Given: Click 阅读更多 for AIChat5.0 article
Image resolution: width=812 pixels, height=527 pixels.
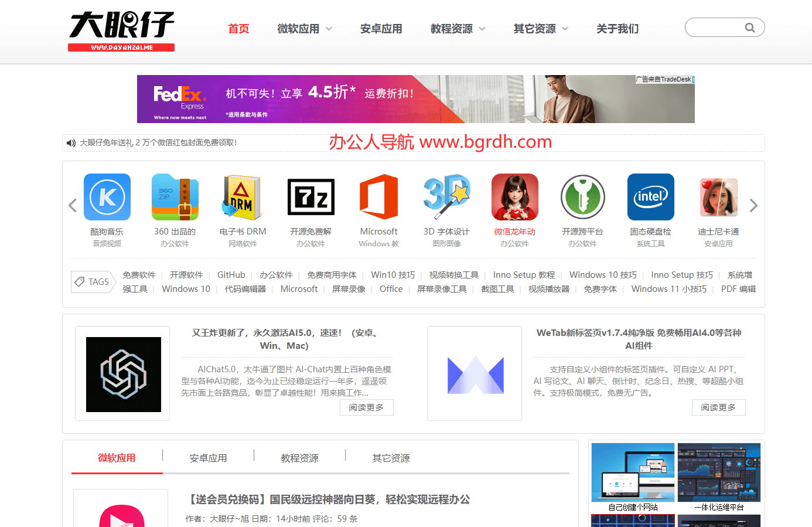Looking at the screenshot, I should point(367,407).
